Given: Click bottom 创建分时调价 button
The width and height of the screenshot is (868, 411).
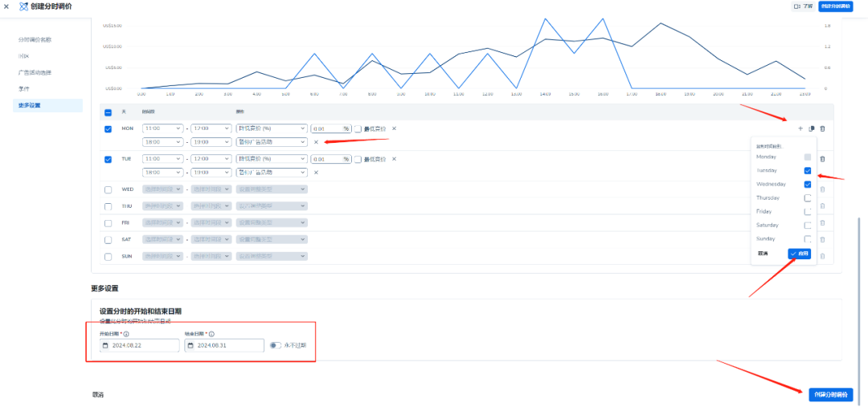Looking at the screenshot, I should click(x=831, y=394).
